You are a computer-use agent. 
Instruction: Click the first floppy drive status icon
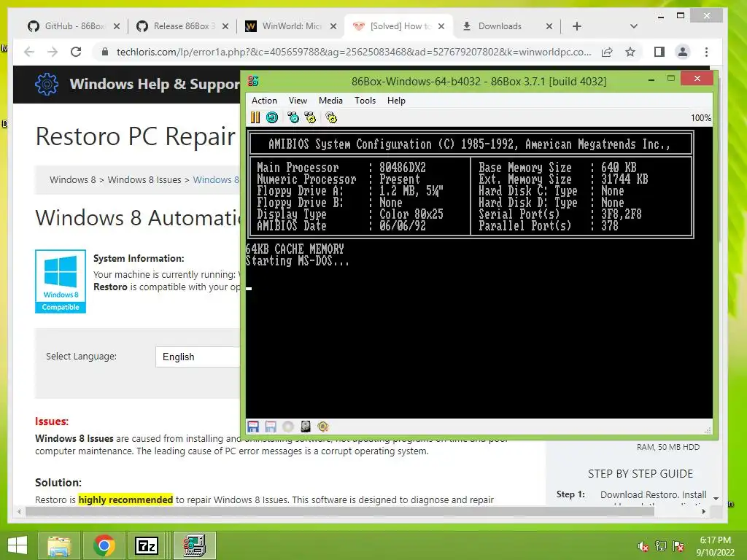(253, 427)
